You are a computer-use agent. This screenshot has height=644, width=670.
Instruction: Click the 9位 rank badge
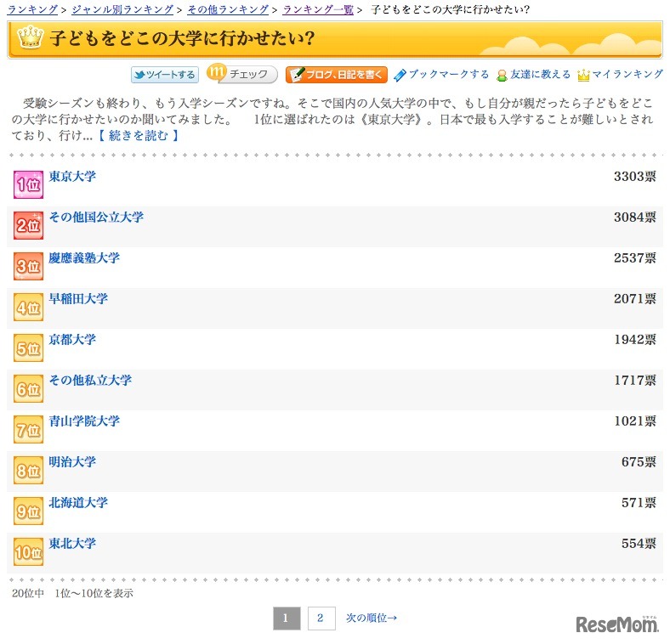(x=28, y=511)
